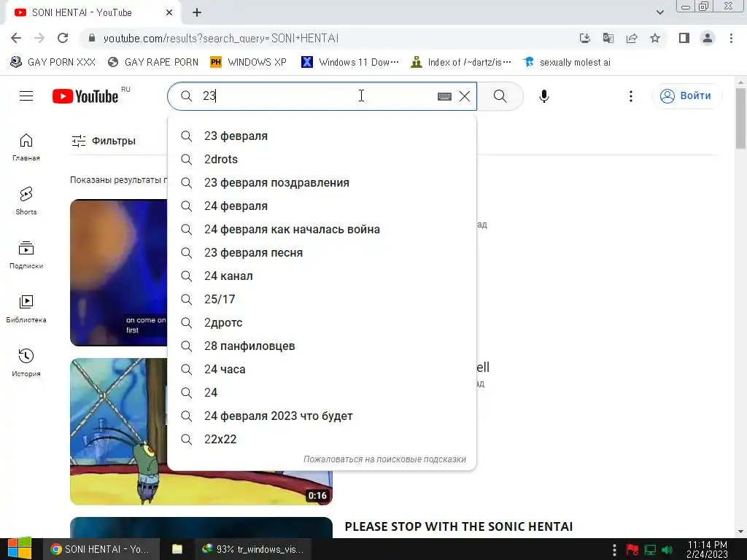The width and height of the screenshot is (747, 560).
Task: Open История in the sidebar
Action: coord(26,363)
